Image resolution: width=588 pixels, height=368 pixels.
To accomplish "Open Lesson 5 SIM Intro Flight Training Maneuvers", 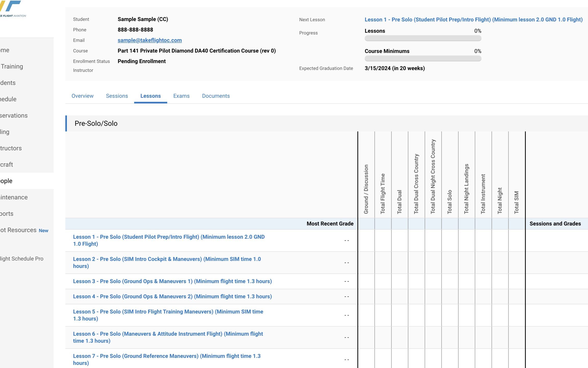I will tap(168, 315).
